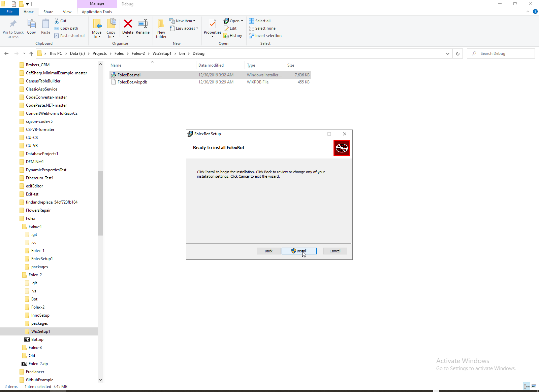Select InnoSetup folder in tree
The height and width of the screenshot is (392, 539).
(x=40, y=315)
